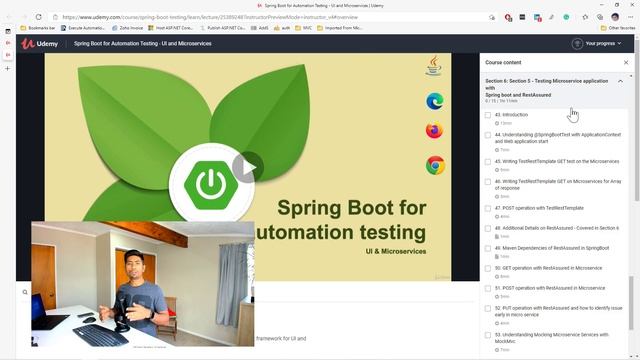The height and width of the screenshot is (360, 640).
Task: Go forward with browser forward arrow
Action: tap(23, 17)
